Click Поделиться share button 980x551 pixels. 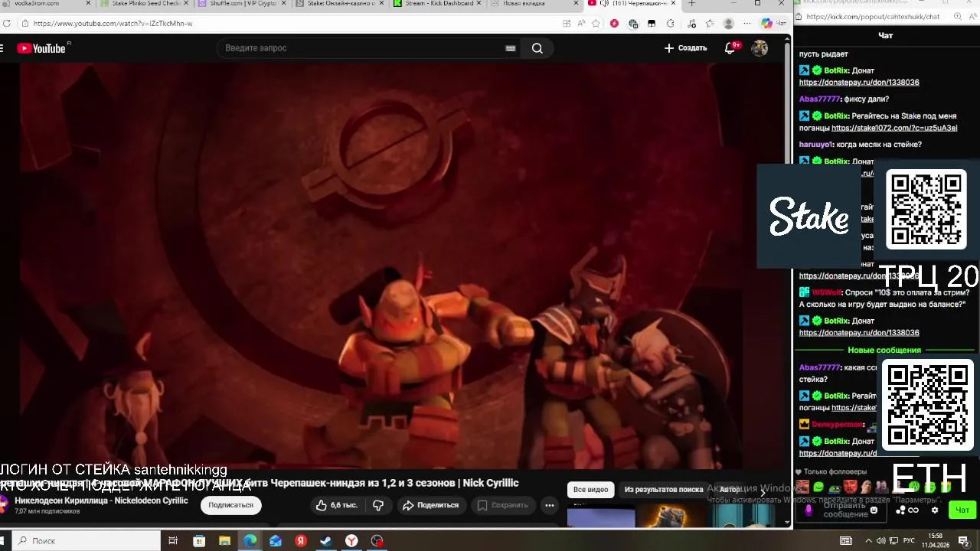coord(430,505)
